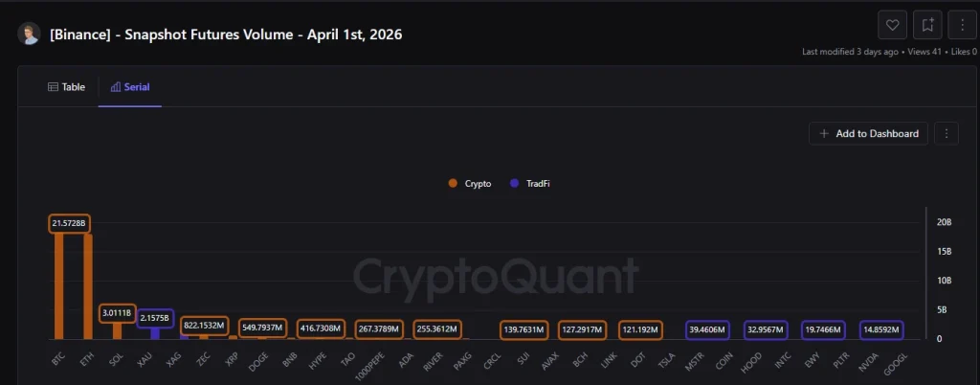Click the bar chart icon beside Serial
This screenshot has width=980, height=385.
tap(116, 87)
